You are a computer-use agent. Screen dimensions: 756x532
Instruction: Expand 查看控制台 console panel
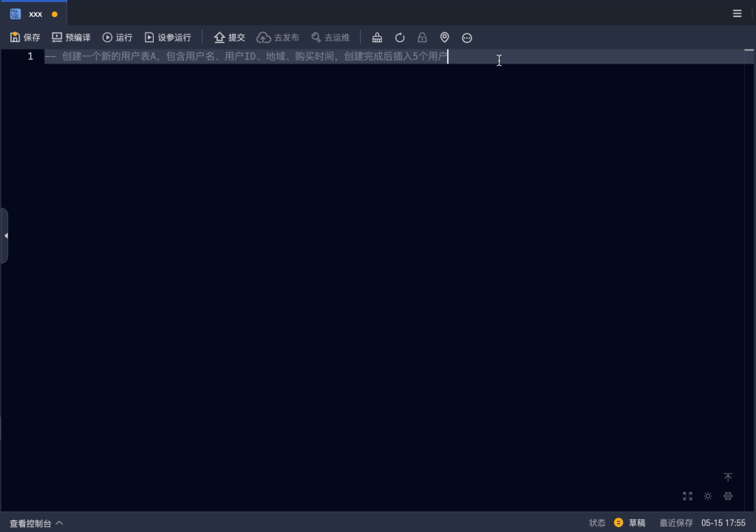36,523
